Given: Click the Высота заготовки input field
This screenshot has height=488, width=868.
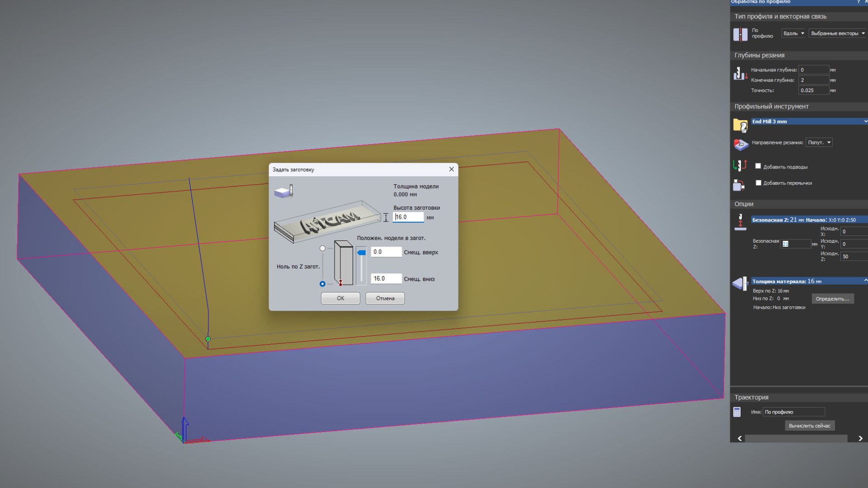Looking at the screenshot, I should pyautogui.click(x=408, y=217).
